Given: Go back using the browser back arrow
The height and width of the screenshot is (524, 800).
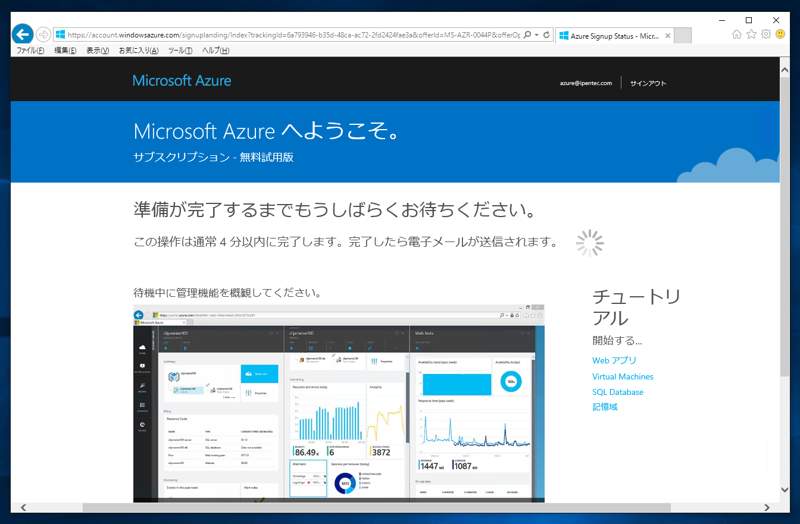Looking at the screenshot, I should pyautogui.click(x=22, y=34).
